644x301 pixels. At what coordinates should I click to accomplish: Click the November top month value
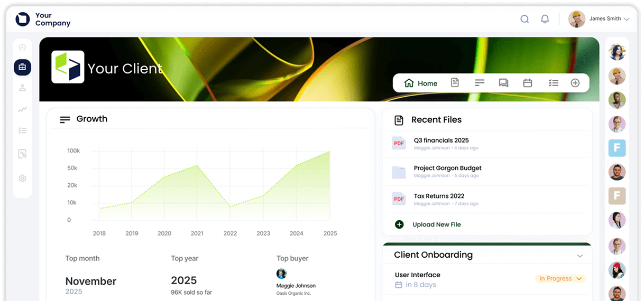[91, 281]
